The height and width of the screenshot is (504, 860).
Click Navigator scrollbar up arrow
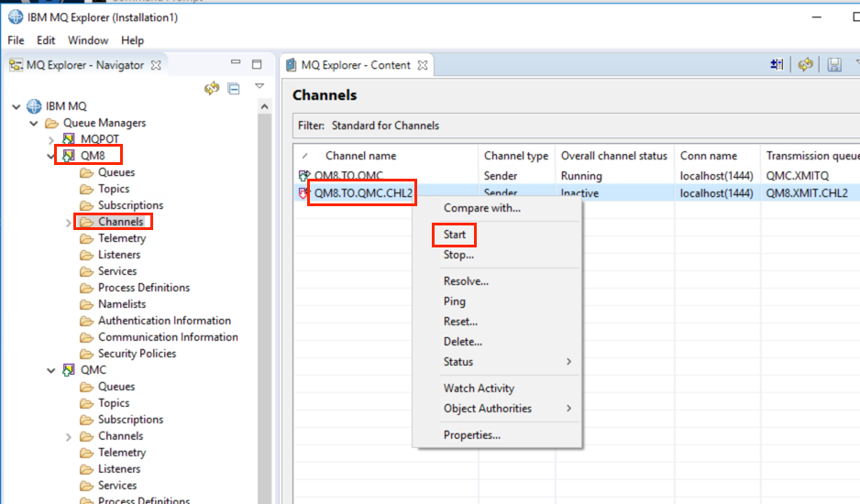(264, 107)
